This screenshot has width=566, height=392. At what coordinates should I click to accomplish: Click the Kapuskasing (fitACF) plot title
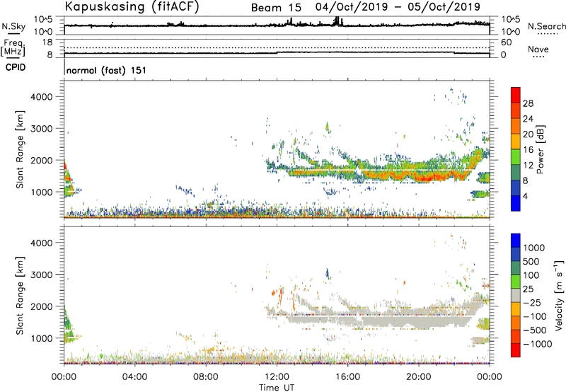click(x=132, y=7)
